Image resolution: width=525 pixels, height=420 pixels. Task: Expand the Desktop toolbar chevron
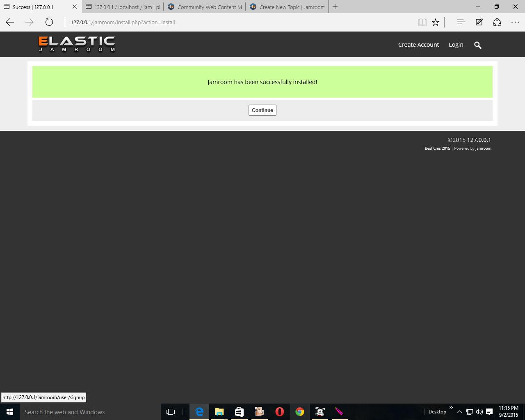451,408
